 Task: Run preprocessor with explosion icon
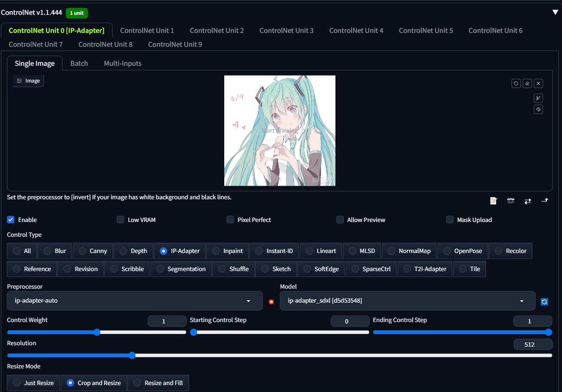(271, 301)
